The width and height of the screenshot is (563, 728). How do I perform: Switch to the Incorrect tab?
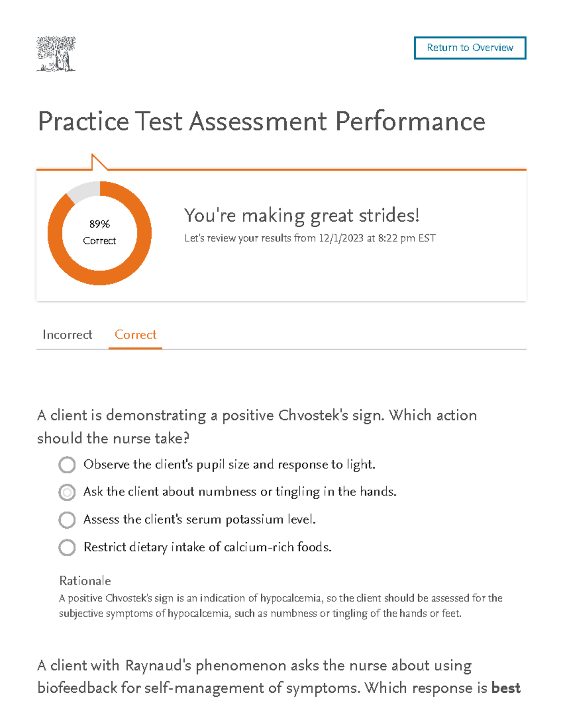67,335
